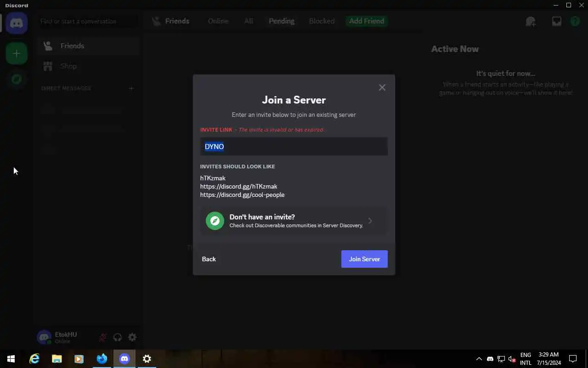Open the network tray icon
The height and width of the screenshot is (368, 588).
click(x=501, y=359)
